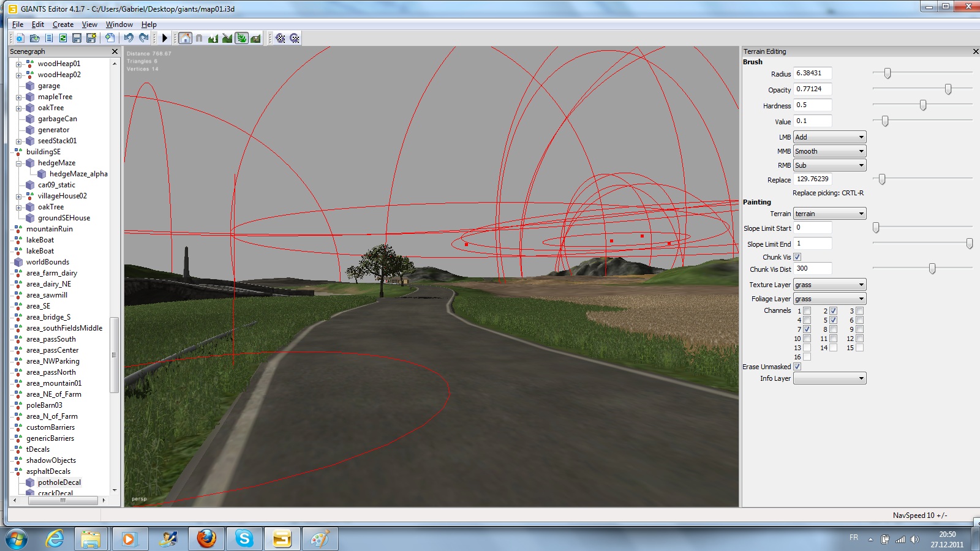Click the brush Radius slider handle
Viewport: 980px width, 551px height.
887,73
